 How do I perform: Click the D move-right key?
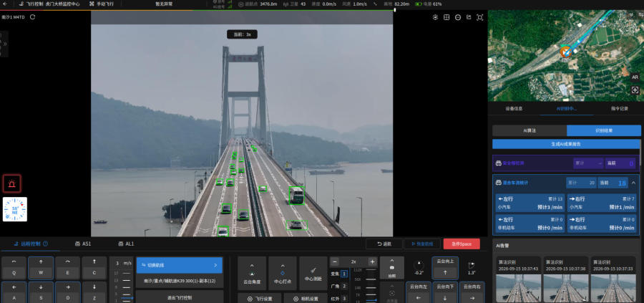68,292
